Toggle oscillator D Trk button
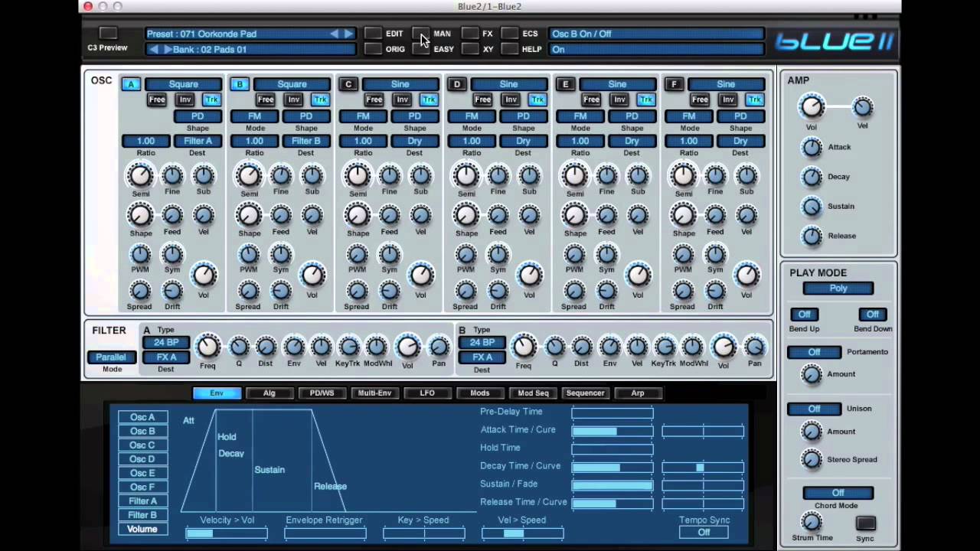Viewport: 980px width, 551px height. [x=537, y=99]
